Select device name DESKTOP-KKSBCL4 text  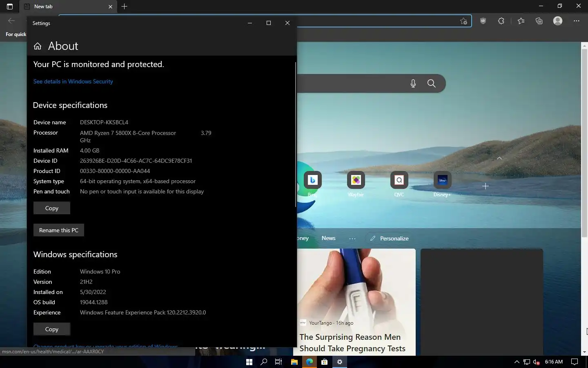click(104, 122)
